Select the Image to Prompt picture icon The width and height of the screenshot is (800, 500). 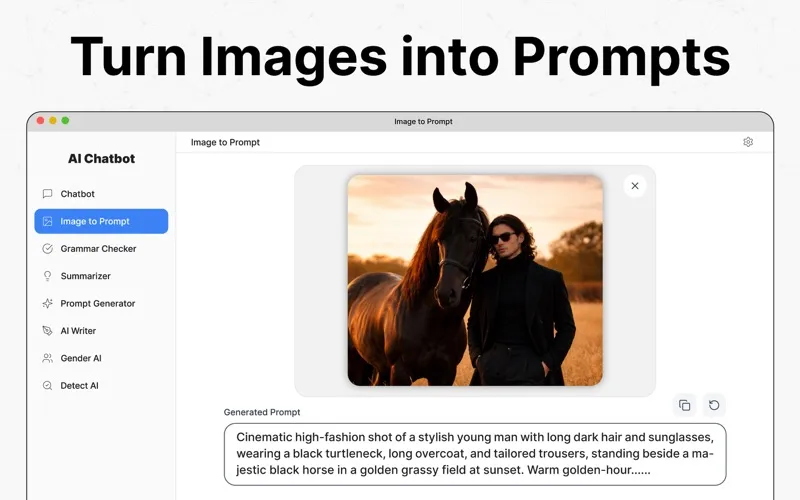click(x=47, y=221)
